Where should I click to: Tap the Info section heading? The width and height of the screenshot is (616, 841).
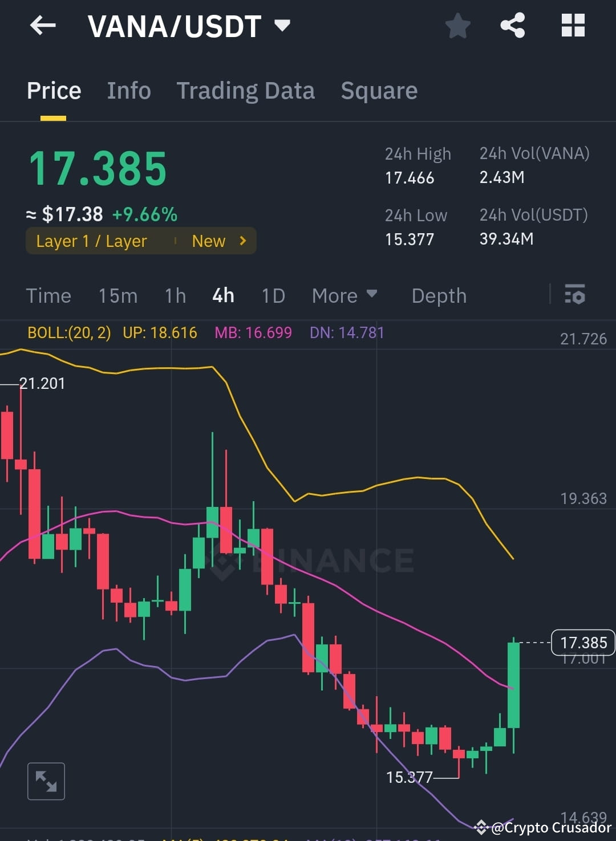(x=129, y=91)
